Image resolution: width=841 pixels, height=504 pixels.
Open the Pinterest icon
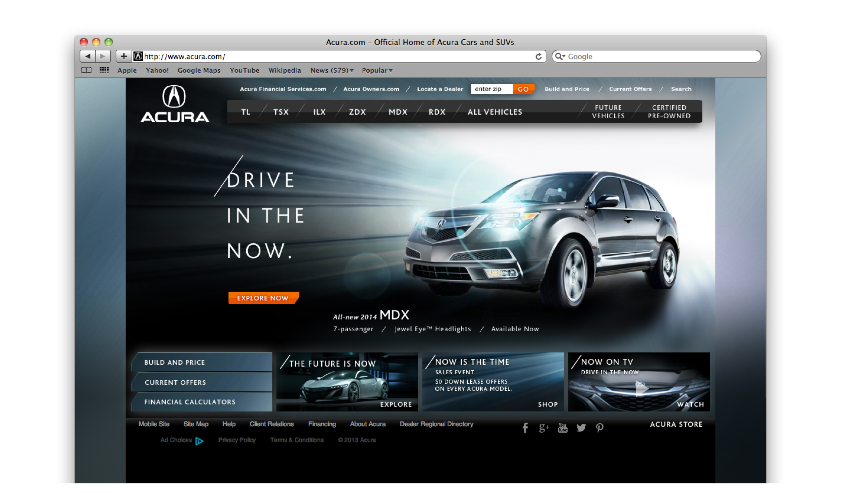[x=599, y=428]
